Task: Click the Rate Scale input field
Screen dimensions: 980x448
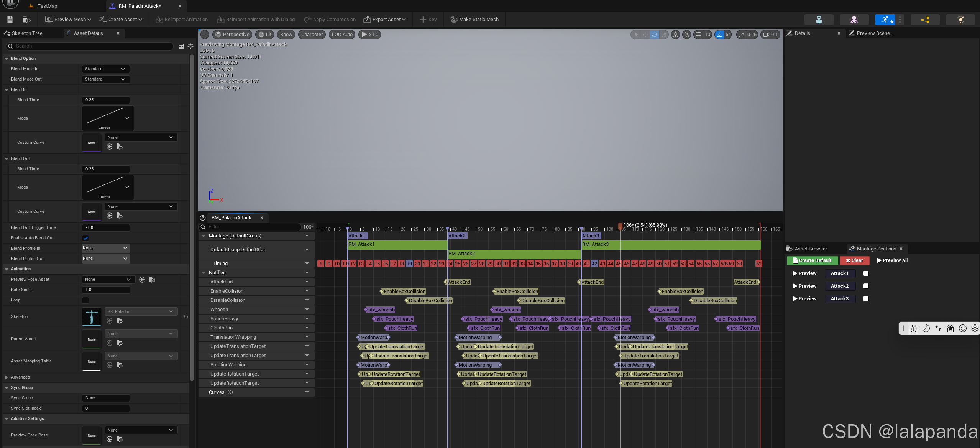Action: tap(105, 290)
